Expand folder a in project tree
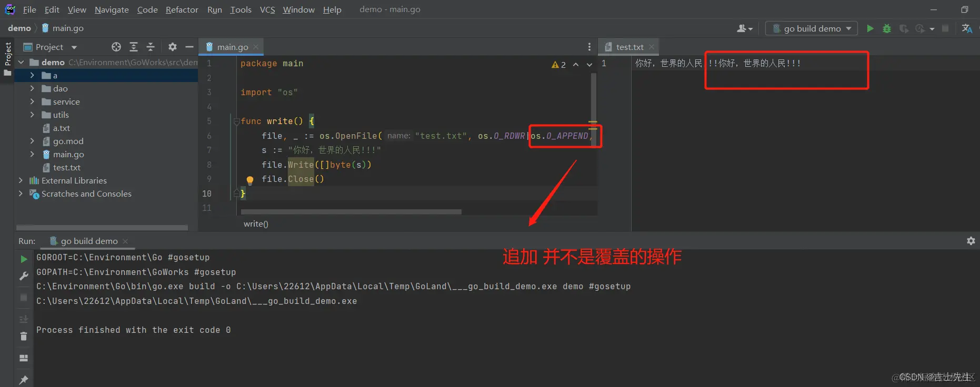980x387 pixels. pyautogui.click(x=32, y=75)
